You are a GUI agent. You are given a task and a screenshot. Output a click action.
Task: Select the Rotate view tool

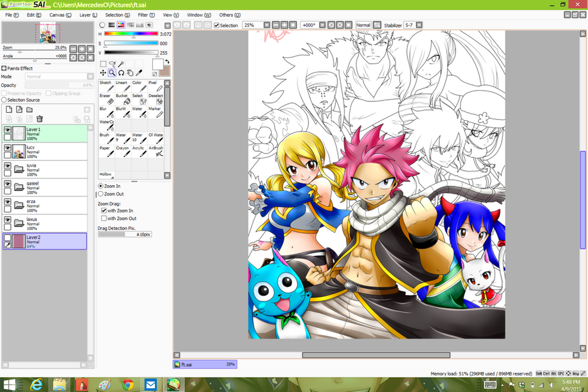(121, 73)
